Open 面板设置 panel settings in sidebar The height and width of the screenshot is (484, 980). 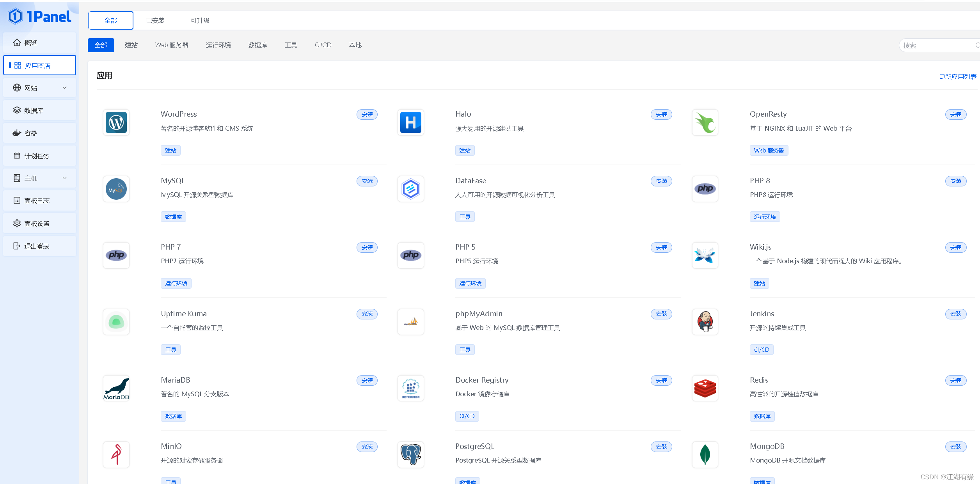[39, 223]
